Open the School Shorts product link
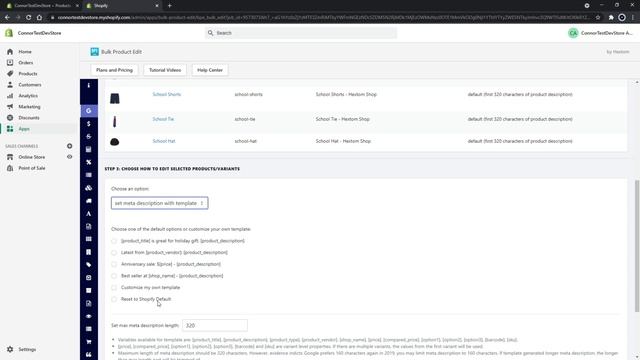This screenshot has width=640, height=360. 167,94
